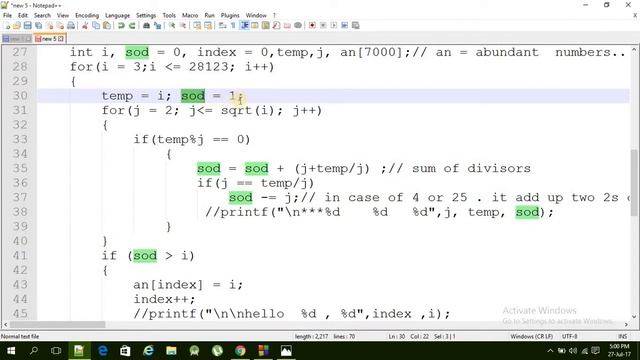Open user defined language dialog icon

click(x=255, y=25)
